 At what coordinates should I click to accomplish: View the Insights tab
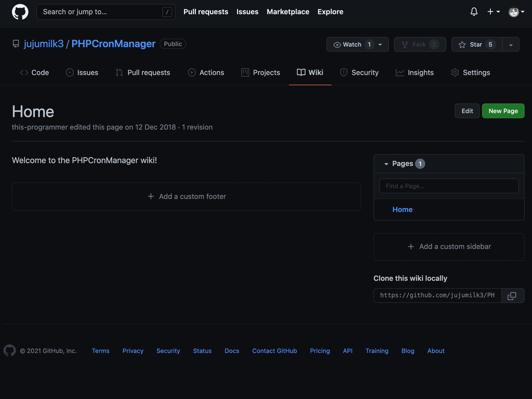click(x=415, y=72)
